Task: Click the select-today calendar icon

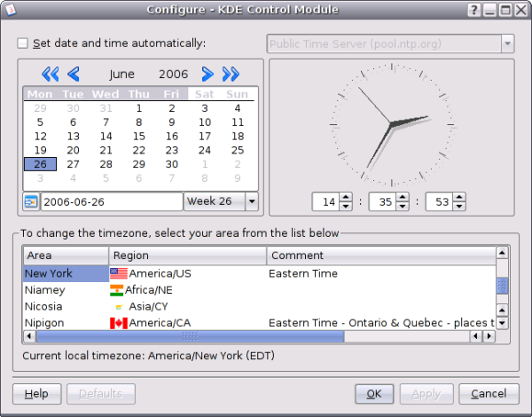Action: 31,202
